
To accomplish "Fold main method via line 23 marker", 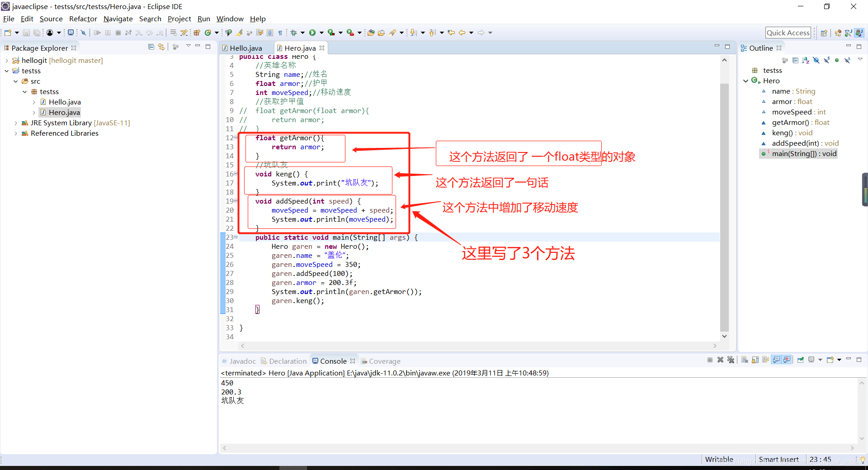I will click(236, 237).
